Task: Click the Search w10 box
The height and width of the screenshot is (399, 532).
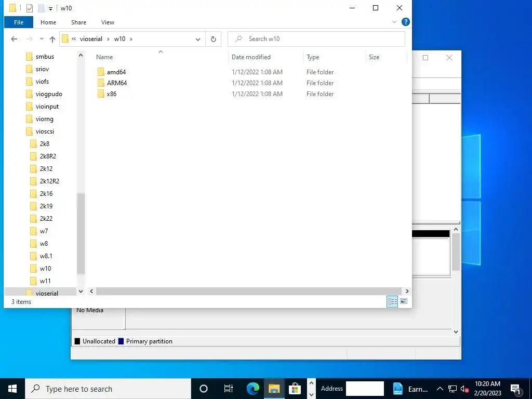Action: tap(316, 39)
